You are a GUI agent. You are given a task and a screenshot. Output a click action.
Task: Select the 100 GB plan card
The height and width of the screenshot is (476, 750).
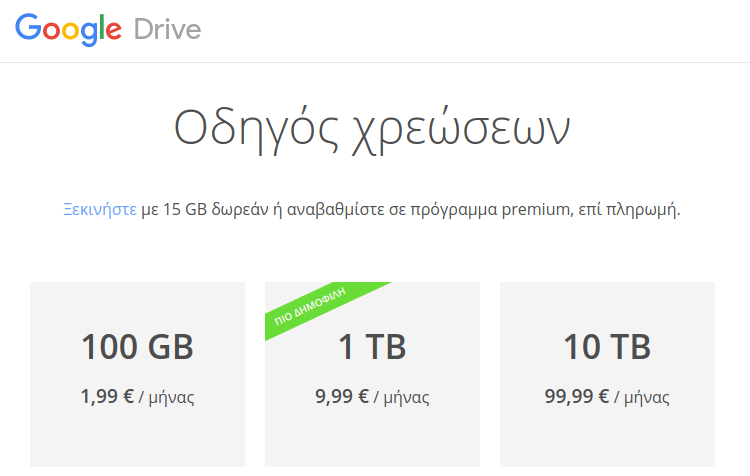[x=137, y=374]
